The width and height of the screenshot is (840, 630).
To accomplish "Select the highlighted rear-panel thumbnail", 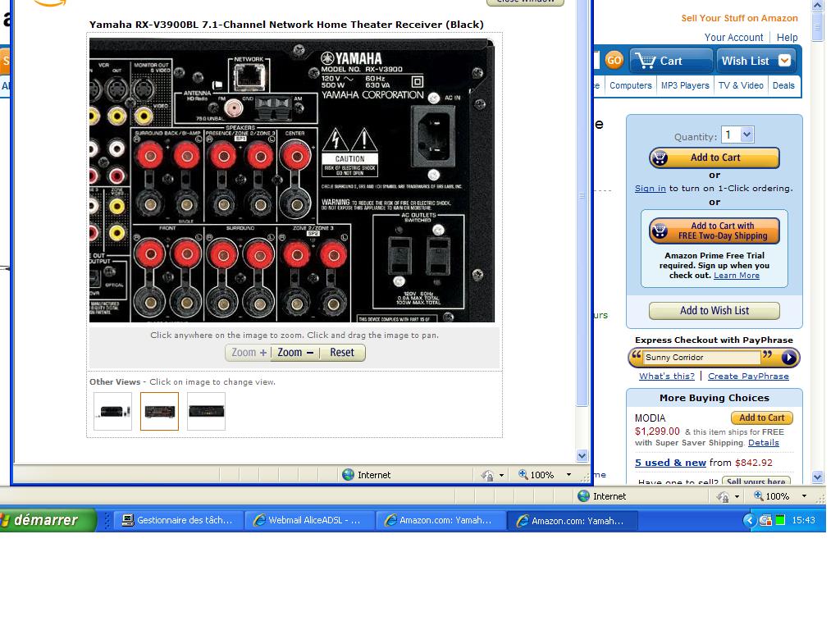I will (x=159, y=412).
